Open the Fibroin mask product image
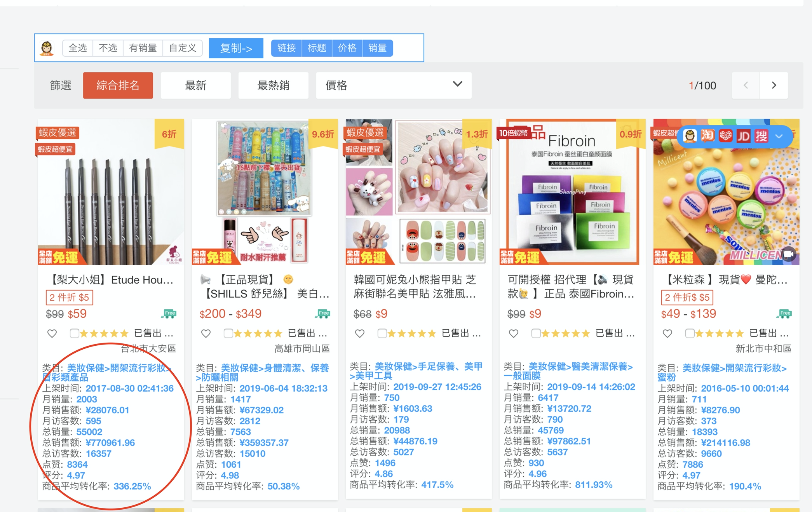 point(573,192)
